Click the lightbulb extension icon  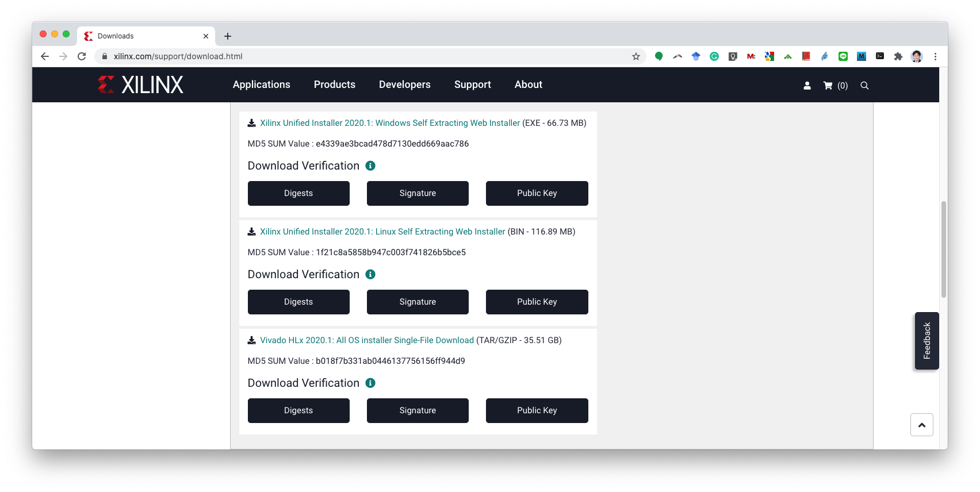click(x=733, y=56)
